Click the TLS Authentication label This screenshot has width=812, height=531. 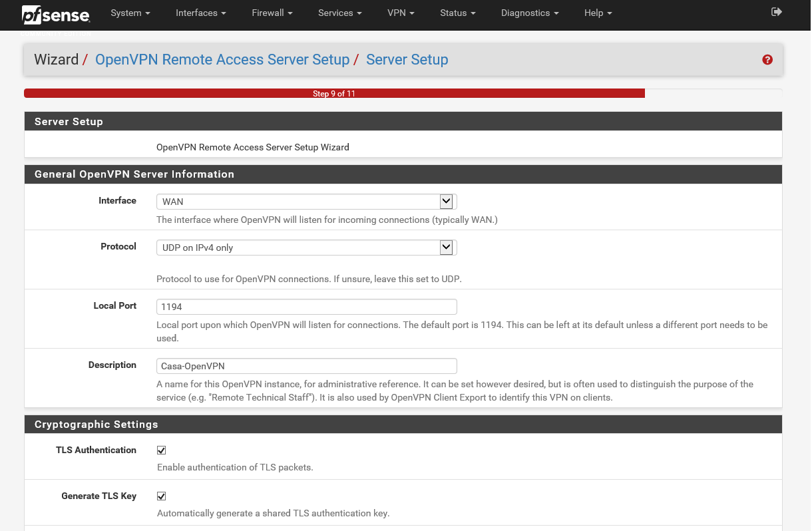pyautogui.click(x=96, y=450)
